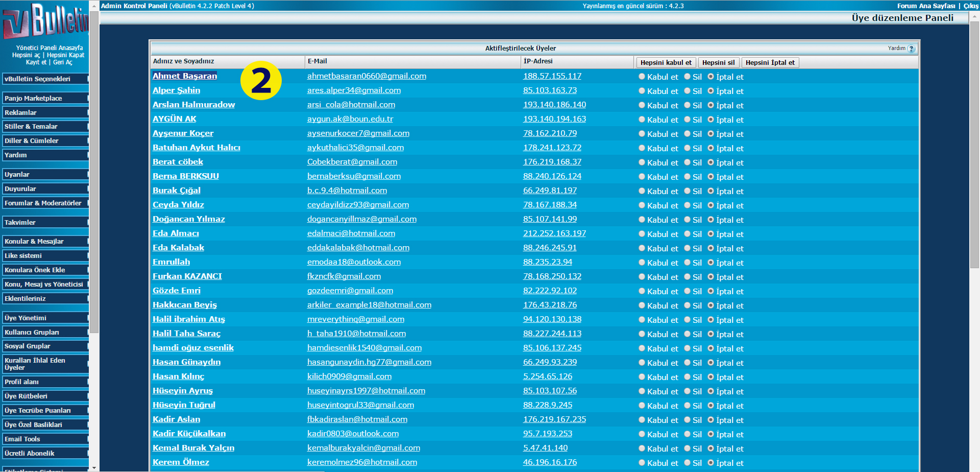Click the vBulletin logo image

pos(45,21)
